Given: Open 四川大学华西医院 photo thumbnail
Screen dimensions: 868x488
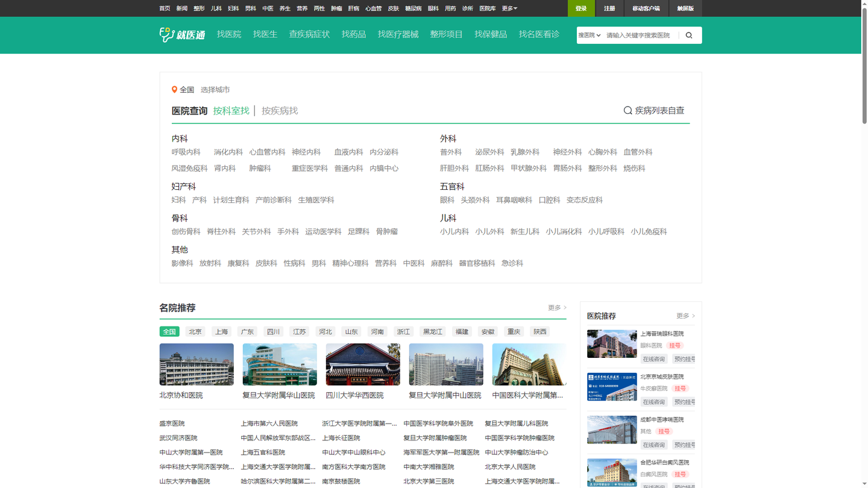Looking at the screenshot, I should point(363,364).
